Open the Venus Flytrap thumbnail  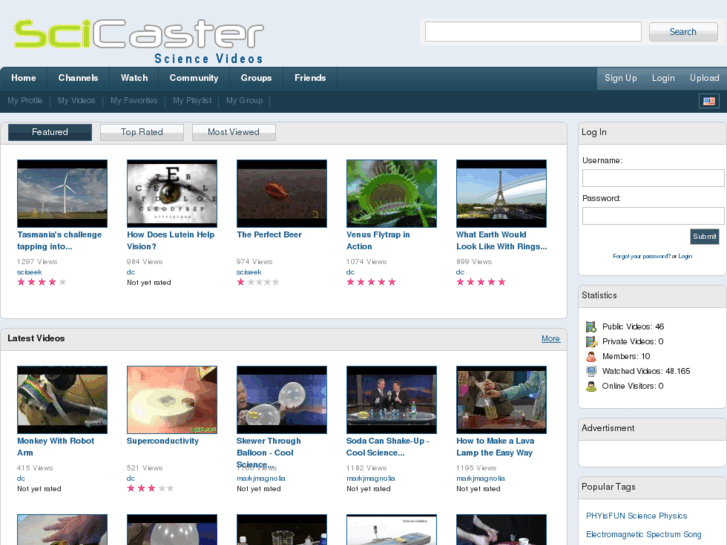click(x=391, y=193)
